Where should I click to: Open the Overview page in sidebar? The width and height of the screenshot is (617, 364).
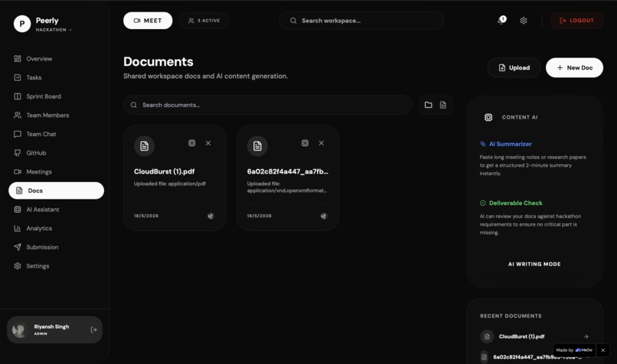(57, 59)
